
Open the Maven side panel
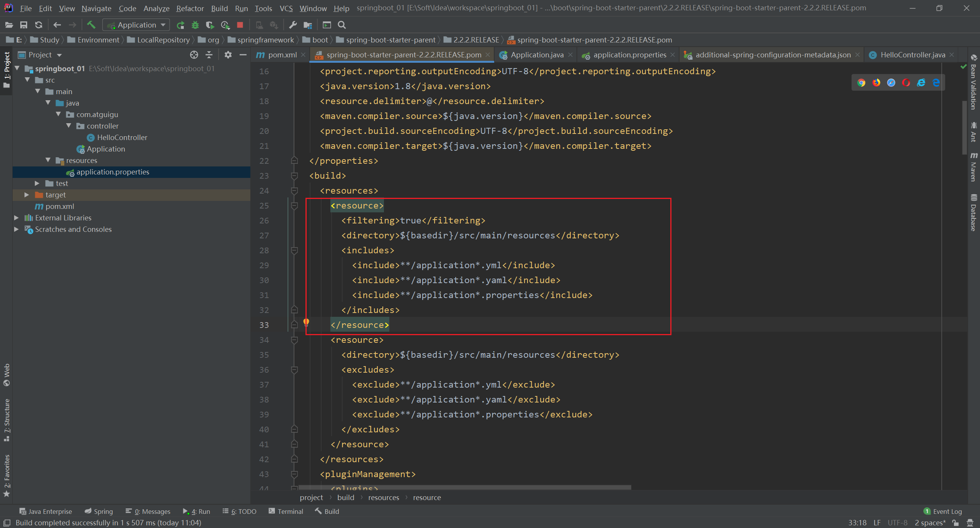tap(974, 167)
